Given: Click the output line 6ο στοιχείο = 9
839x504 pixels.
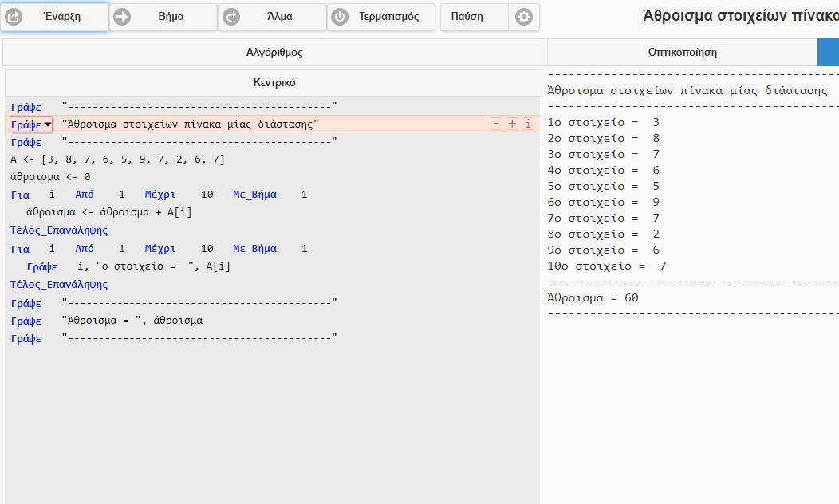Looking at the screenshot, I should pyautogui.click(x=604, y=203).
